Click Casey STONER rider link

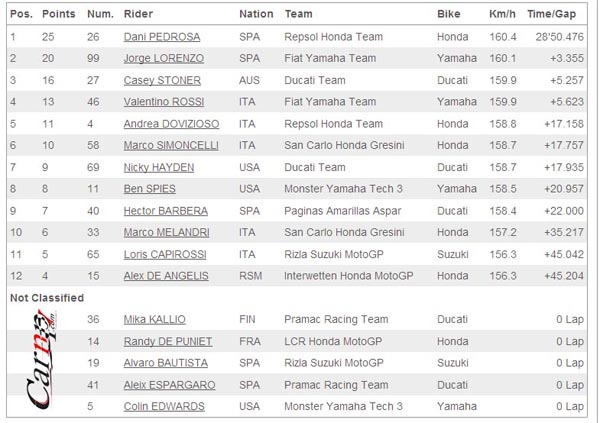click(x=162, y=80)
